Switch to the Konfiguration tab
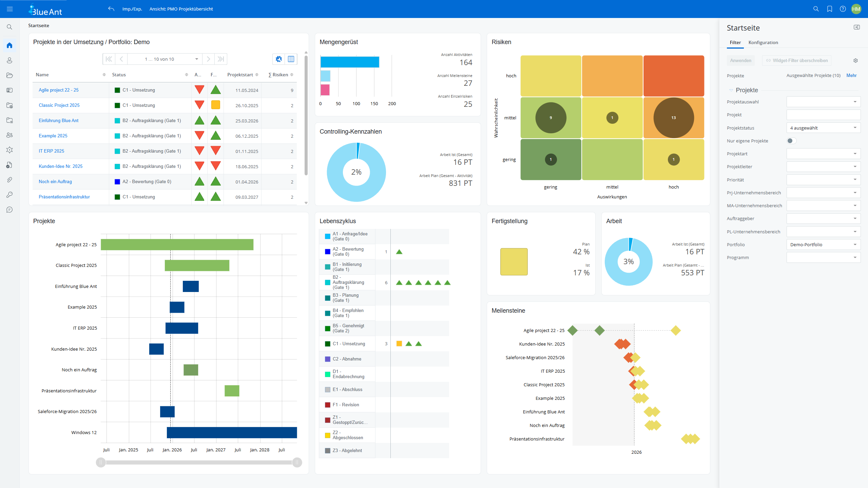This screenshot has height=488, width=868. 763,42
